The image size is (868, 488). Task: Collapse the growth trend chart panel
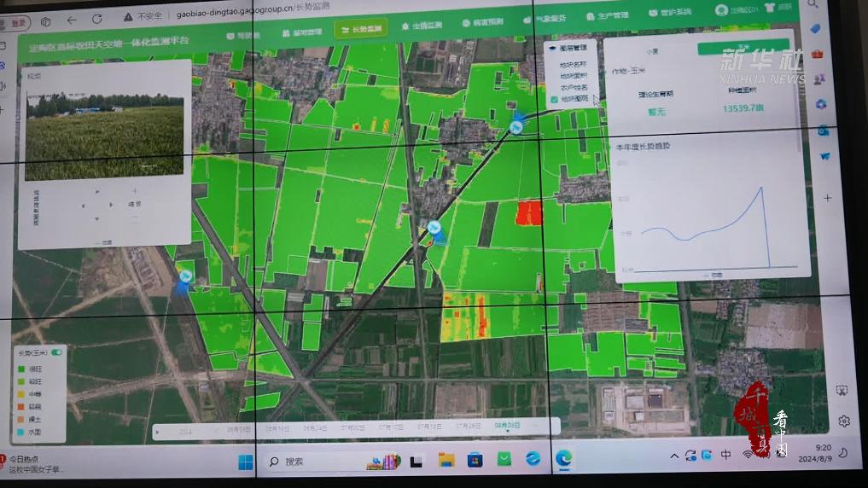712,276
